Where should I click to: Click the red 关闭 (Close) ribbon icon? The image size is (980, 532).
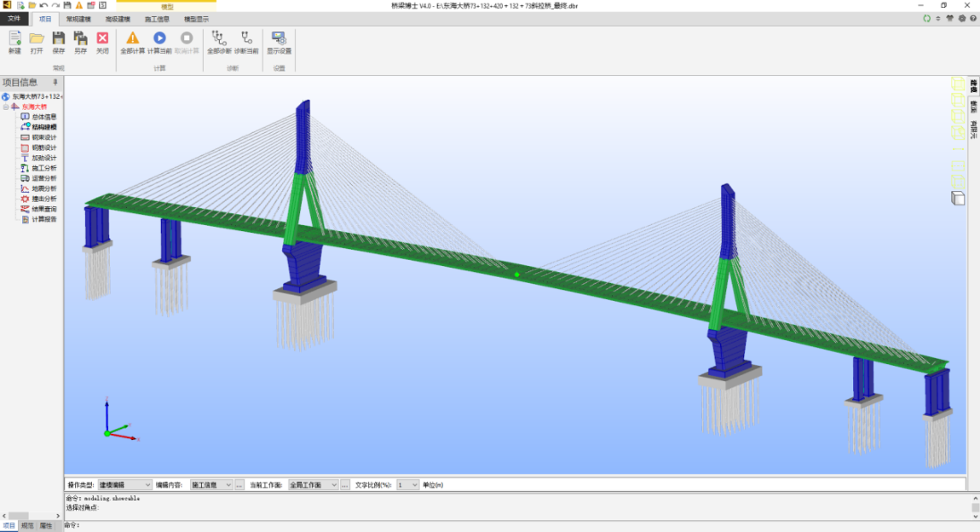click(x=103, y=38)
